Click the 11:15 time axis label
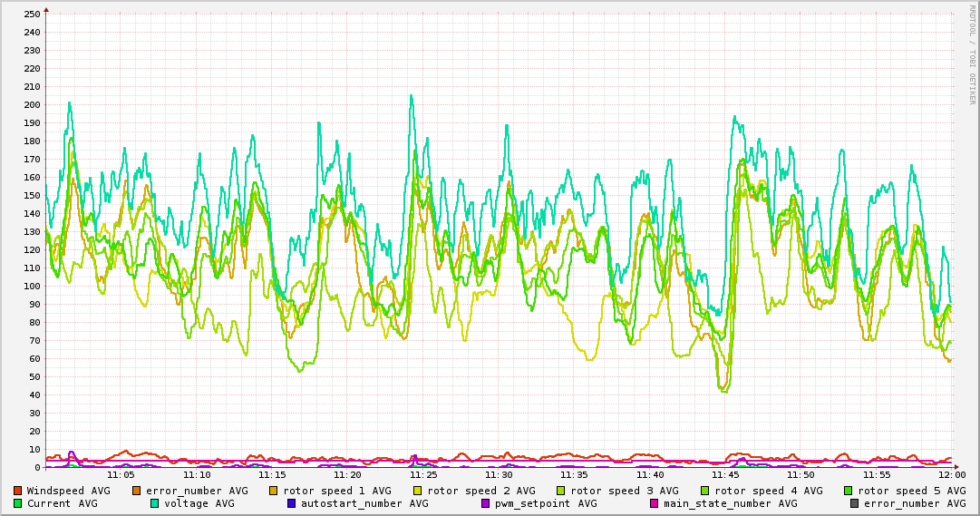 (273, 475)
